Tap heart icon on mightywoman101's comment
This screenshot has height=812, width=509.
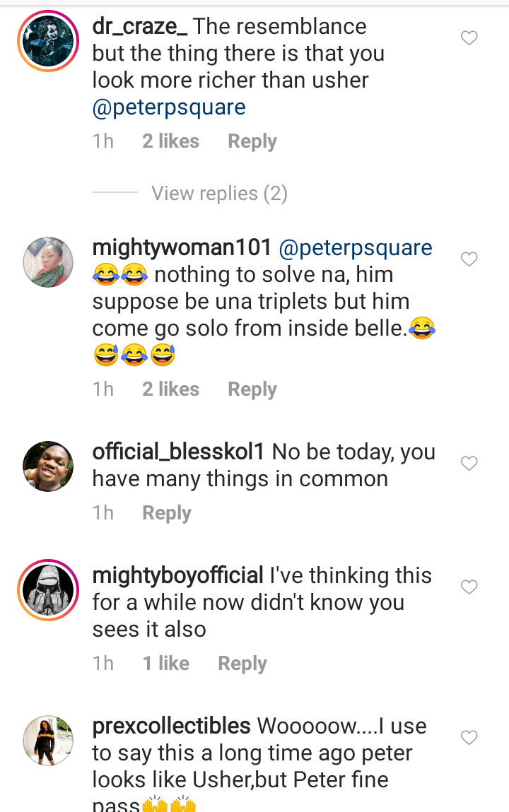(x=469, y=259)
